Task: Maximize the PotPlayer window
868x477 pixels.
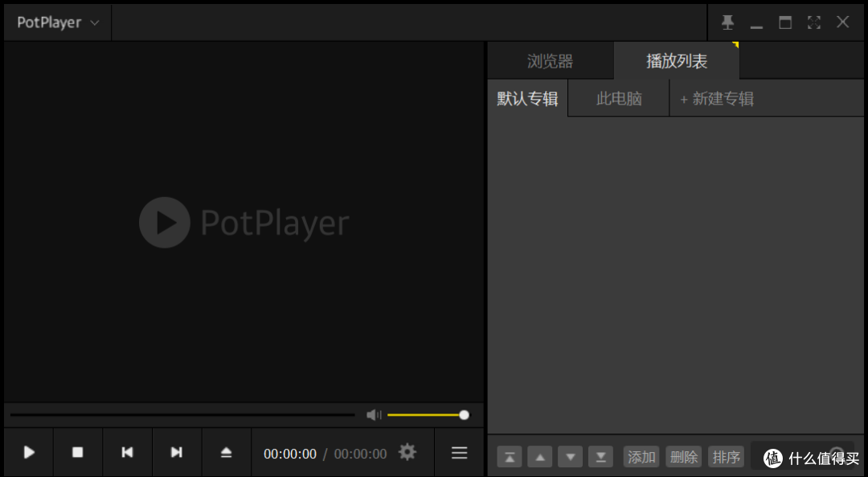Action: pos(785,23)
